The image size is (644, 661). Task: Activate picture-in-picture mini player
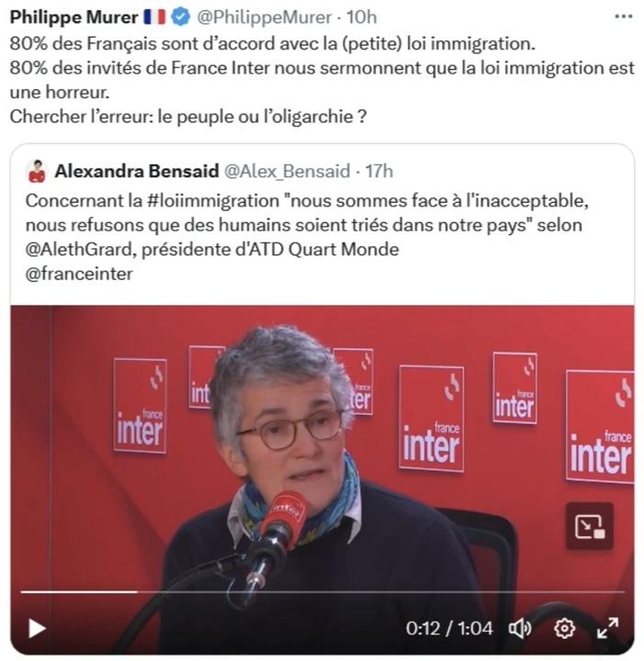590,526
